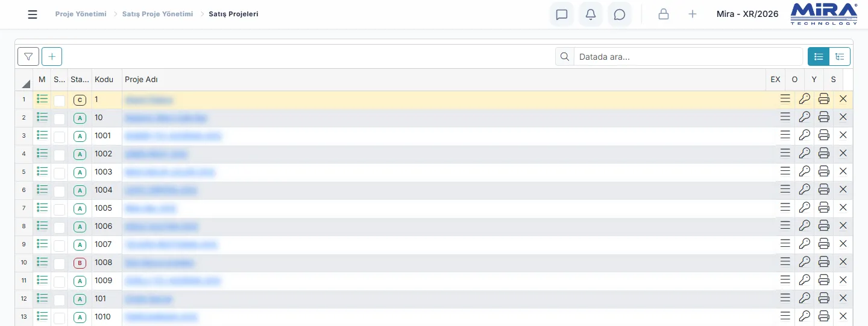
Task: Click key icon for project 1001
Action: [804, 135]
